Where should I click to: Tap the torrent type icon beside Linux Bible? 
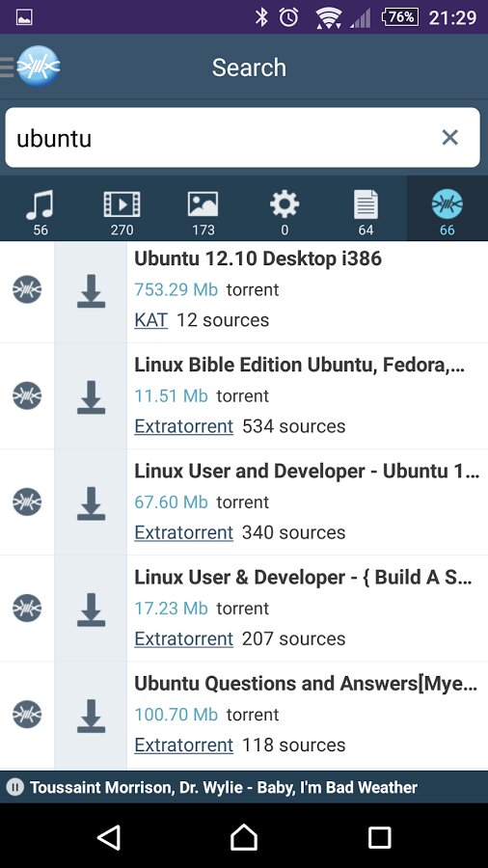[27, 395]
